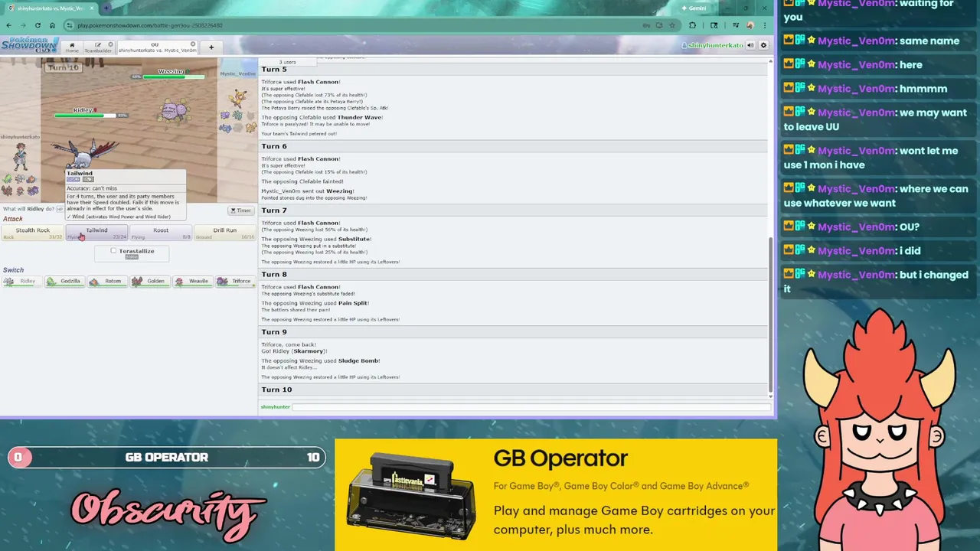
Task: Start the battle Timer
Action: (x=241, y=210)
